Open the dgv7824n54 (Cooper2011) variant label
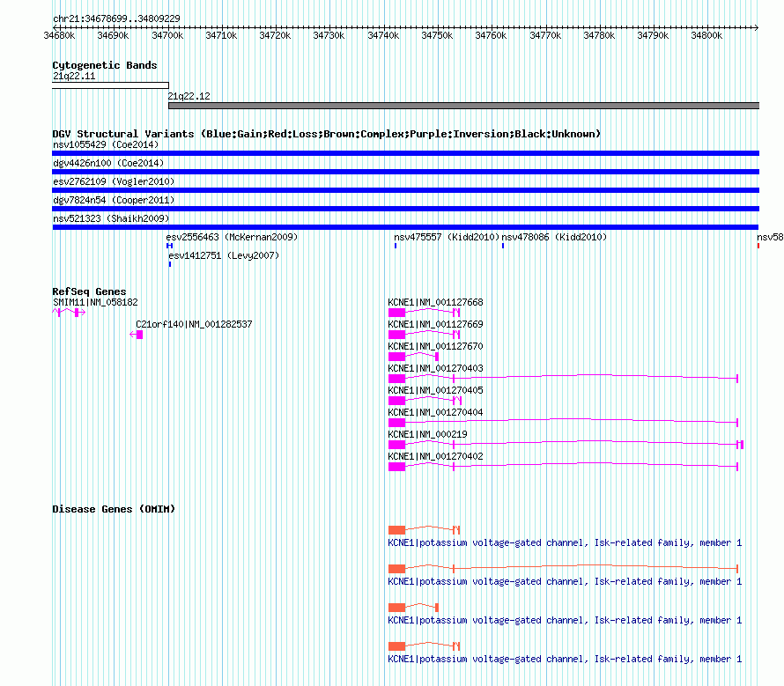This screenshot has height=686, width=784. (x=114, y=200)
